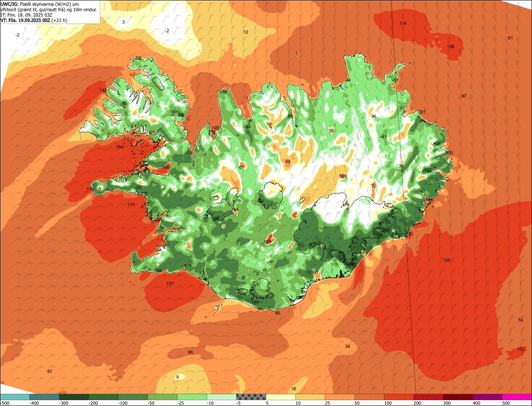
Task: Pick the dark orange swatch between 50 and 100
Action: point(369,397)
